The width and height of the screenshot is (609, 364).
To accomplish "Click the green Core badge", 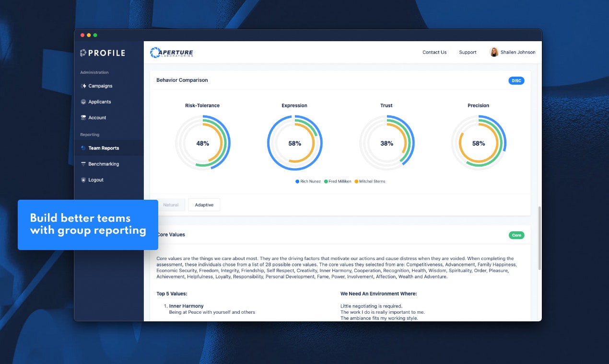I will (516, 235).
